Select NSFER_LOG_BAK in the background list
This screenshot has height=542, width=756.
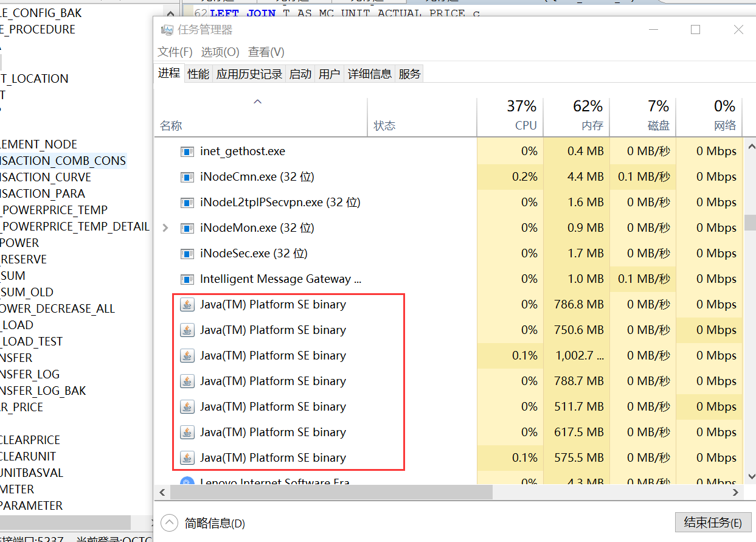[x=43, y=391]
